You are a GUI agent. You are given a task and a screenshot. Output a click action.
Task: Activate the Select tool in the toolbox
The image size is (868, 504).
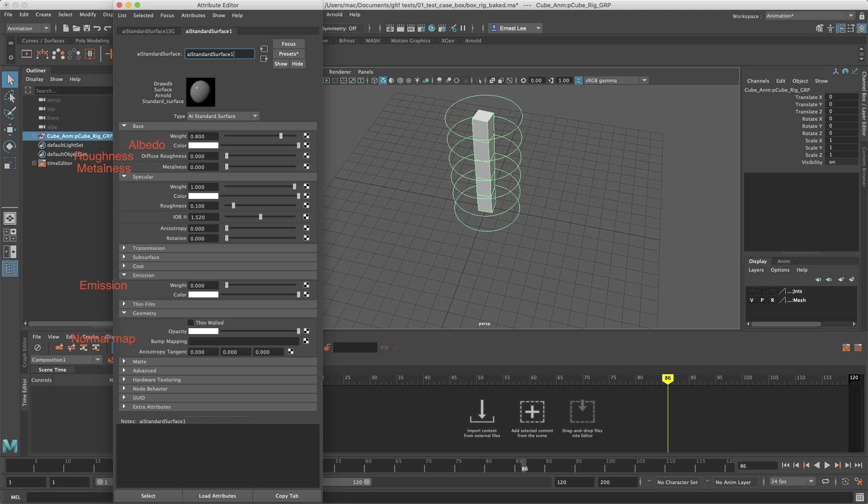pos(10,80)
